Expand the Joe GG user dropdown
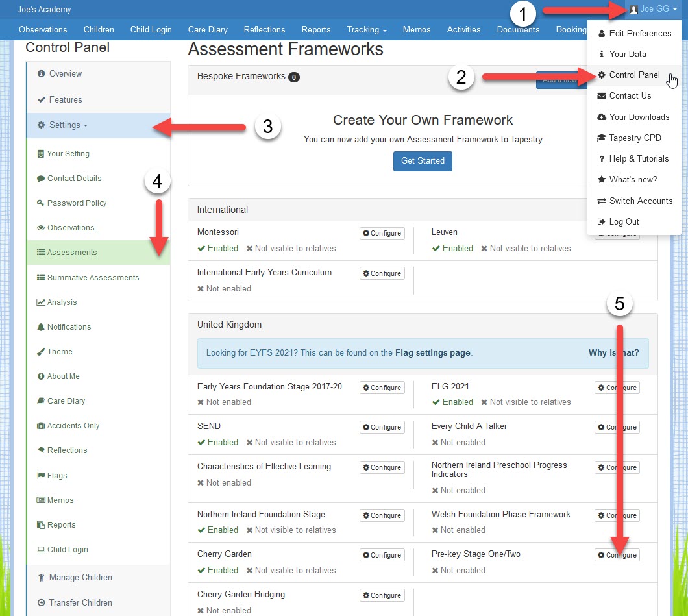Screen dimensions: 688x616 652,10
